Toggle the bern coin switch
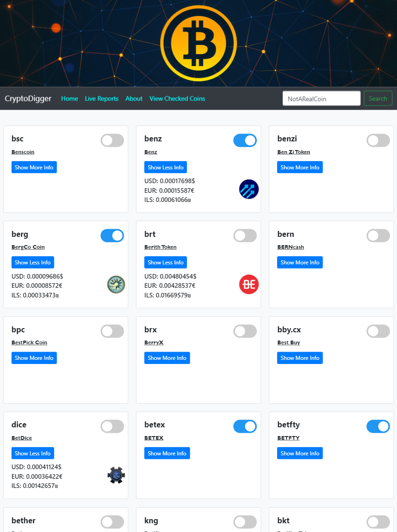 click(x=378, y=235)
